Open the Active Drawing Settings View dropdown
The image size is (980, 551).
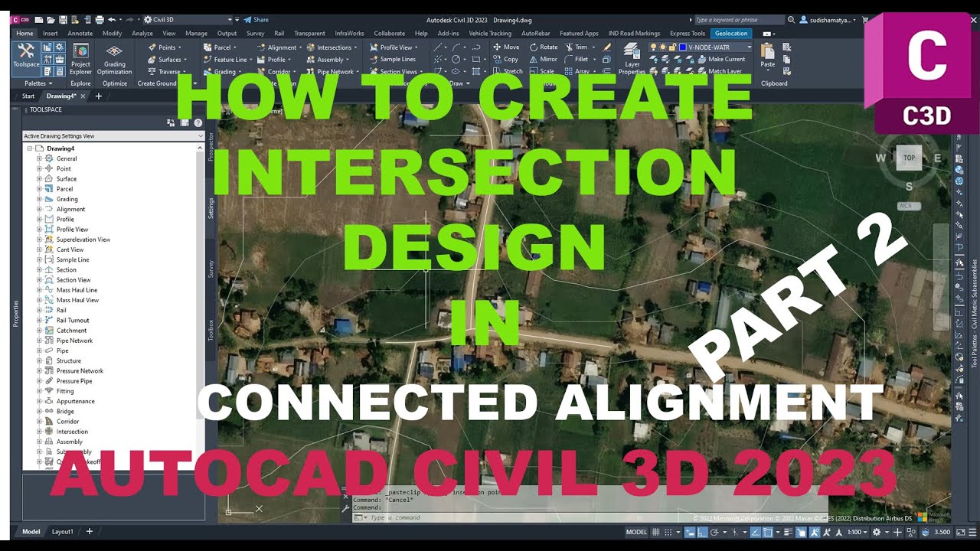pos(113,135)
